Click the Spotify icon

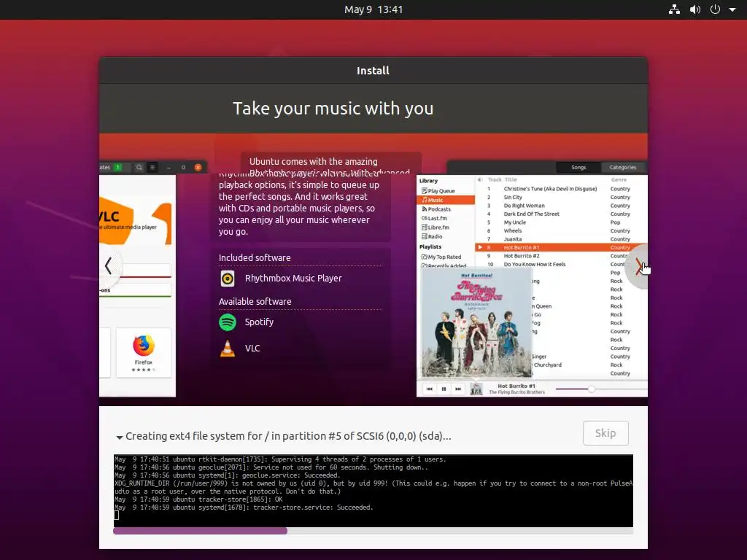pyautogui.click(x=228, y=322)
